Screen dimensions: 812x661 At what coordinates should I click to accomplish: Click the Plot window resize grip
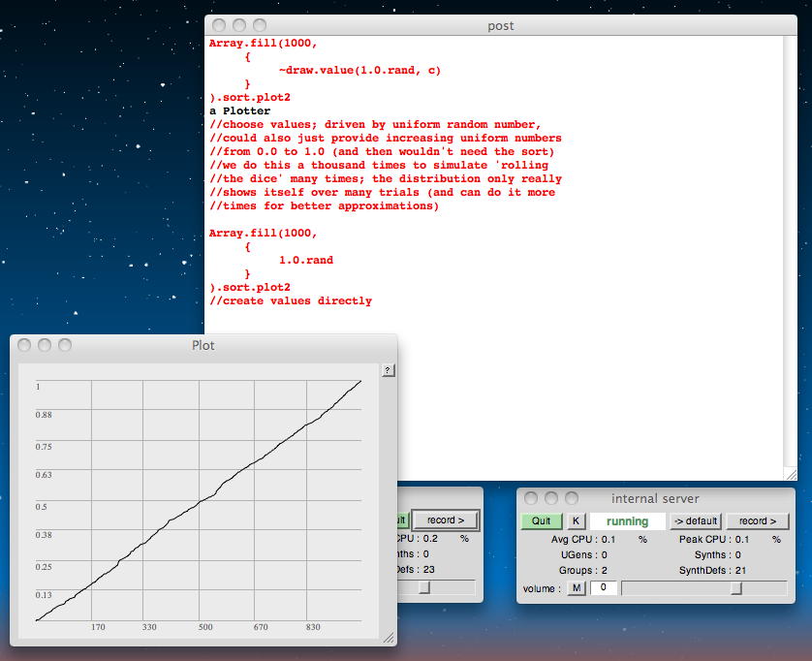pos(389,638)
